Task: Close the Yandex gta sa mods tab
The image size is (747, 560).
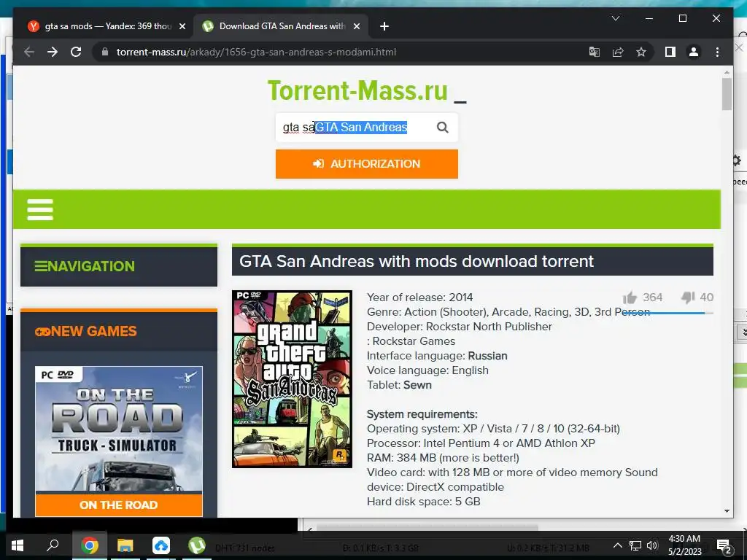Action: click(x=182, y=26)
